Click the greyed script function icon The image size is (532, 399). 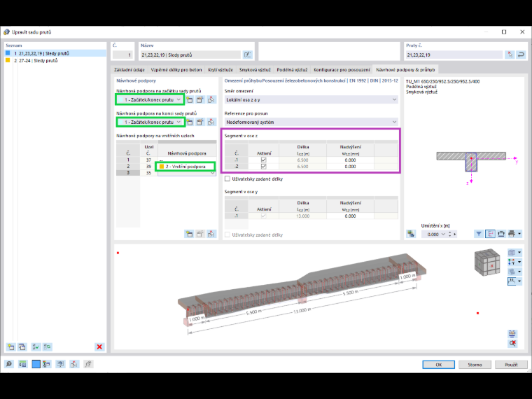coord(88,364)
